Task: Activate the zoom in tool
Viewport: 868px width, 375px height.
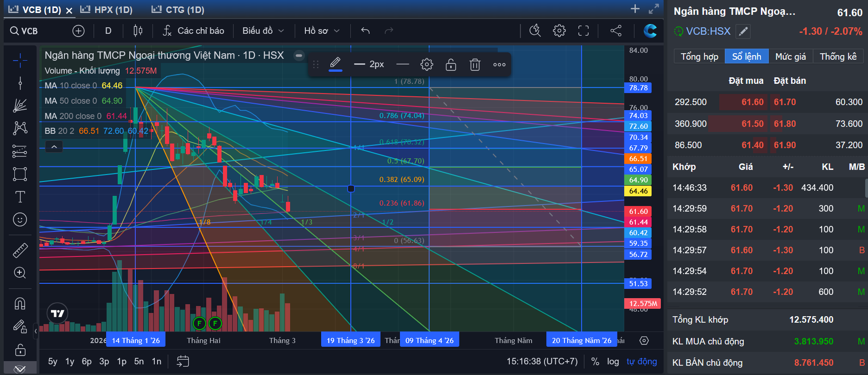Action: [20, 273]
